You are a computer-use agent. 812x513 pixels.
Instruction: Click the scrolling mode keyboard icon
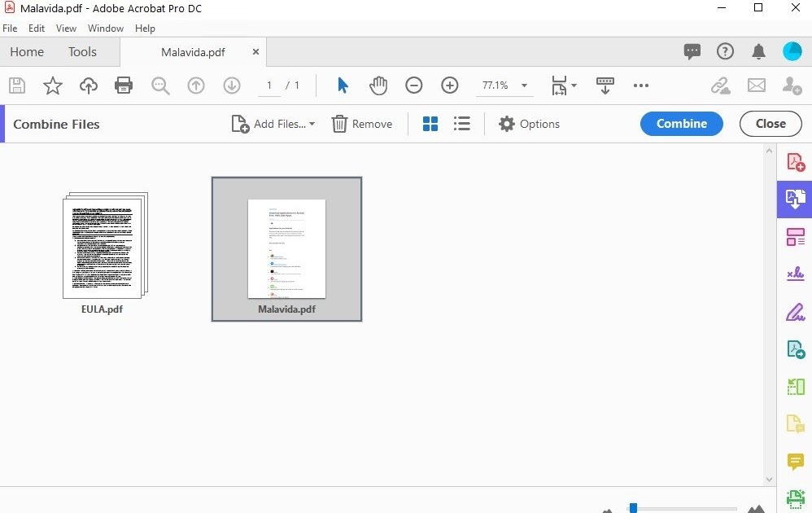(x=605, y=85)
